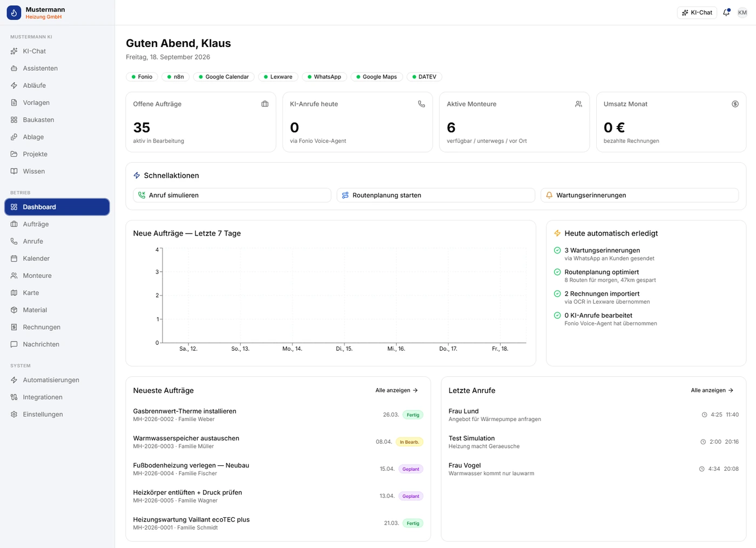Click the KI-Chat button in the top bar
The image size is (756, 548).
[x=697, y=12]
